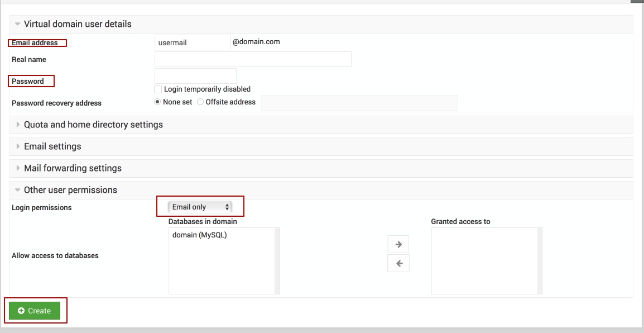Image resolution: width=644 pixels, height=333 pixels.
Task: Enable the Login temporarily disabled checkbox
Action: 158,89
